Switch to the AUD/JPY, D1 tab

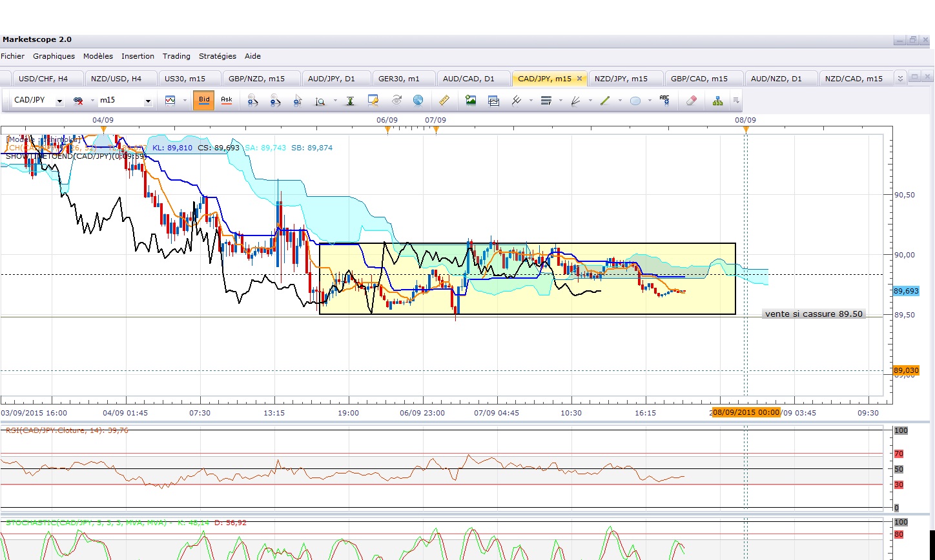pos(336,79)
